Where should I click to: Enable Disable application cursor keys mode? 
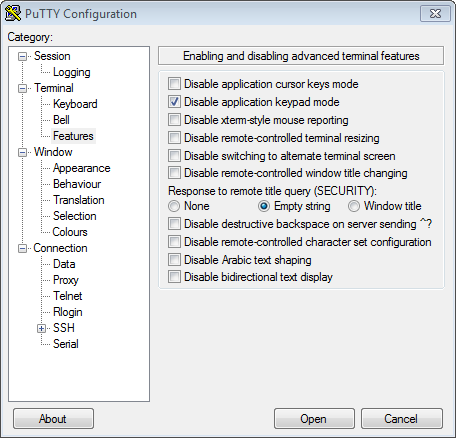(174, 84)
